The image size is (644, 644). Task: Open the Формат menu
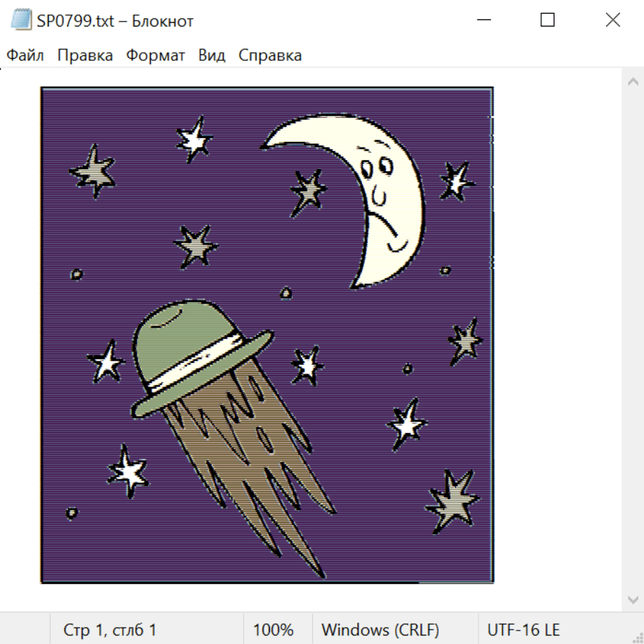point(155,56)
